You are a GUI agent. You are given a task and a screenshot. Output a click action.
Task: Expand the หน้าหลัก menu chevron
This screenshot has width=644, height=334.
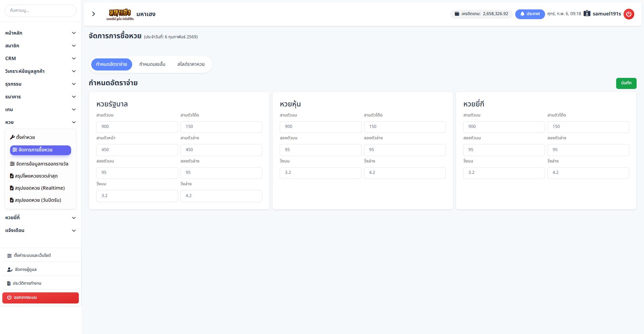[74, 33]
